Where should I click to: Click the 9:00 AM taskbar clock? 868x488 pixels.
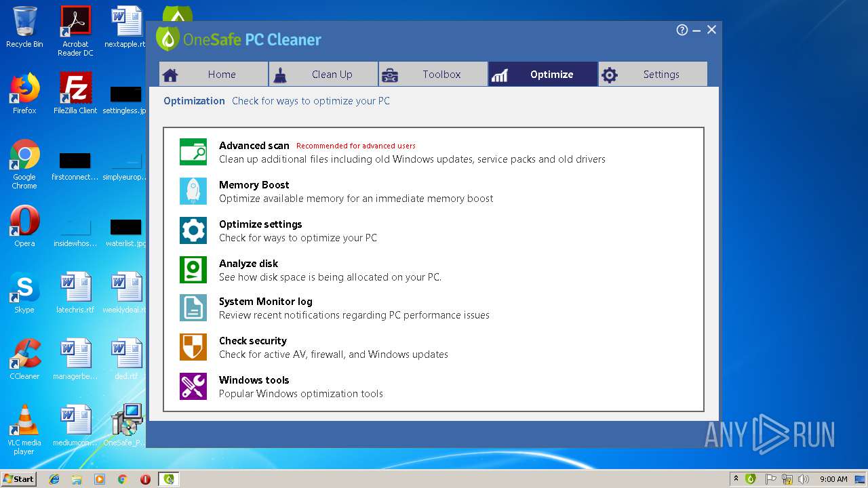[833, 479]
